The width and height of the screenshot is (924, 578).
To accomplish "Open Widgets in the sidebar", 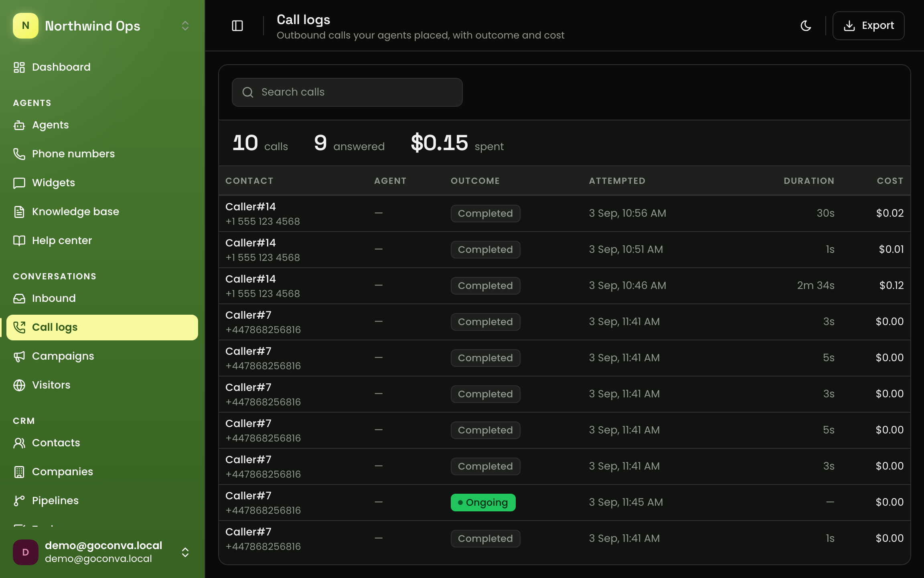I will pyautogui.click(x=102, y=183).
